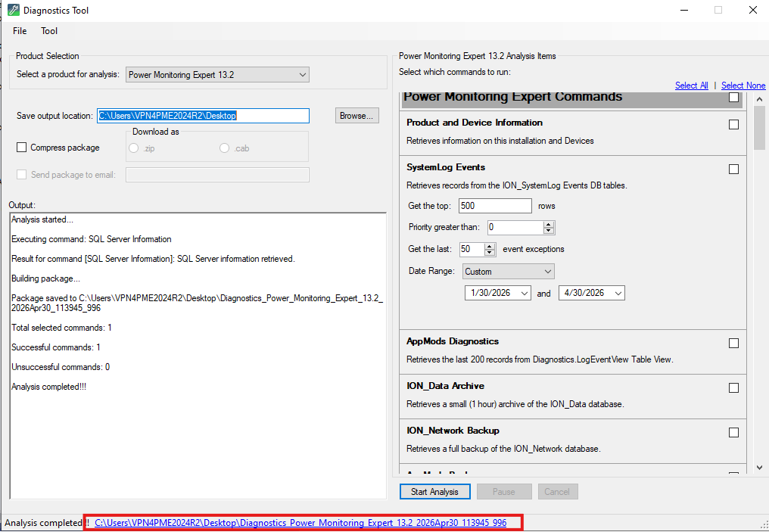Click the commands list scroll down arrow

point(760,468)
